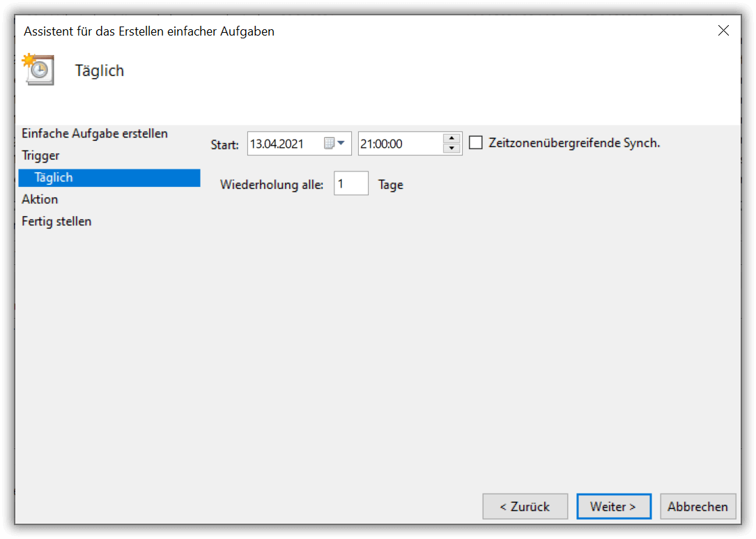Open the start date calendar dropdown

click(334, 144)
